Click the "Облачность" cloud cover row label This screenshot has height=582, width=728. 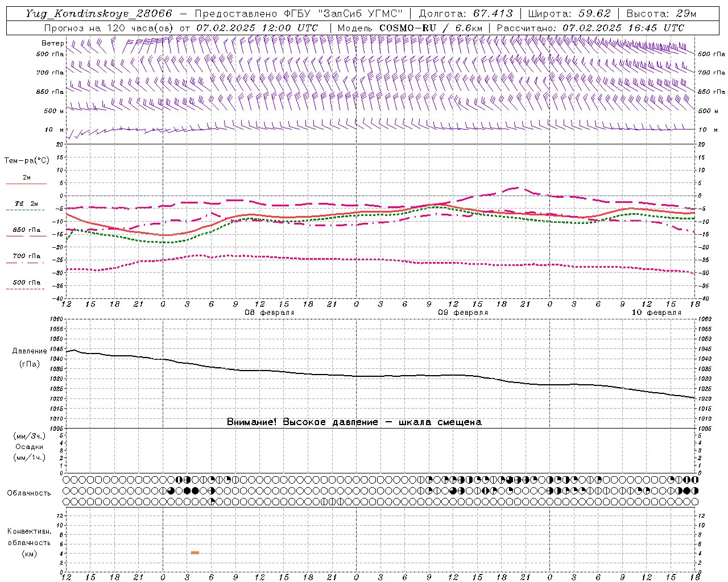pyautogui.click(x=29, y=493)
